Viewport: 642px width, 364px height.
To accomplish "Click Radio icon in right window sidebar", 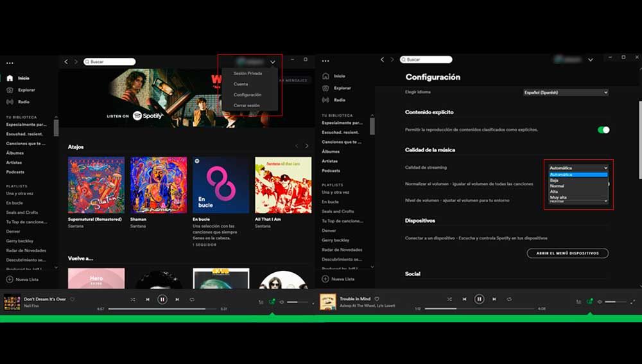I will click(x=325, y=100).
